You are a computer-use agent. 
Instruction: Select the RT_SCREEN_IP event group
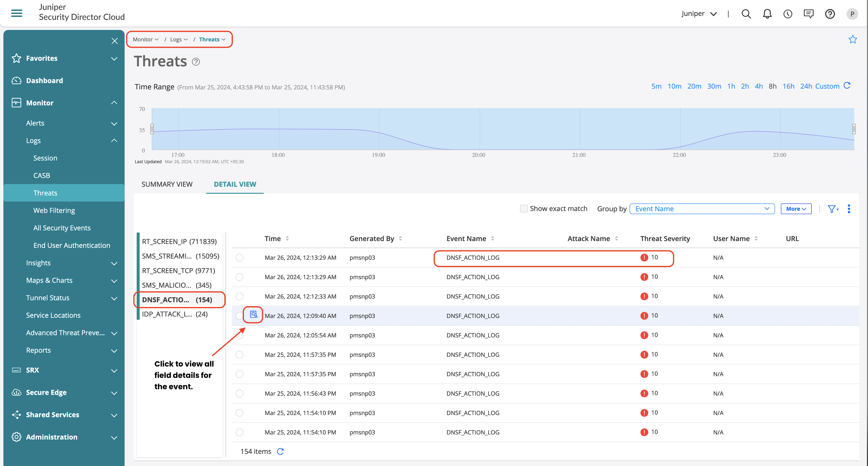point(179,241)
